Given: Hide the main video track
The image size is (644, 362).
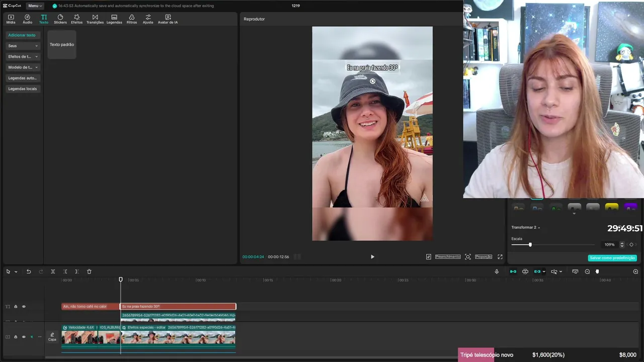Looking at the screenshot, I should pyautogui.click(x=24, y=337).
